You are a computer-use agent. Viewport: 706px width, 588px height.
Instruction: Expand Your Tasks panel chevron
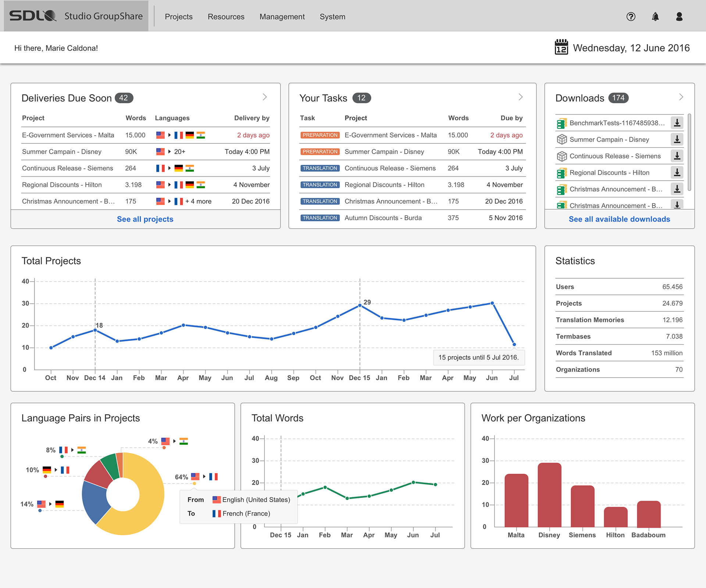pos(521,97)
